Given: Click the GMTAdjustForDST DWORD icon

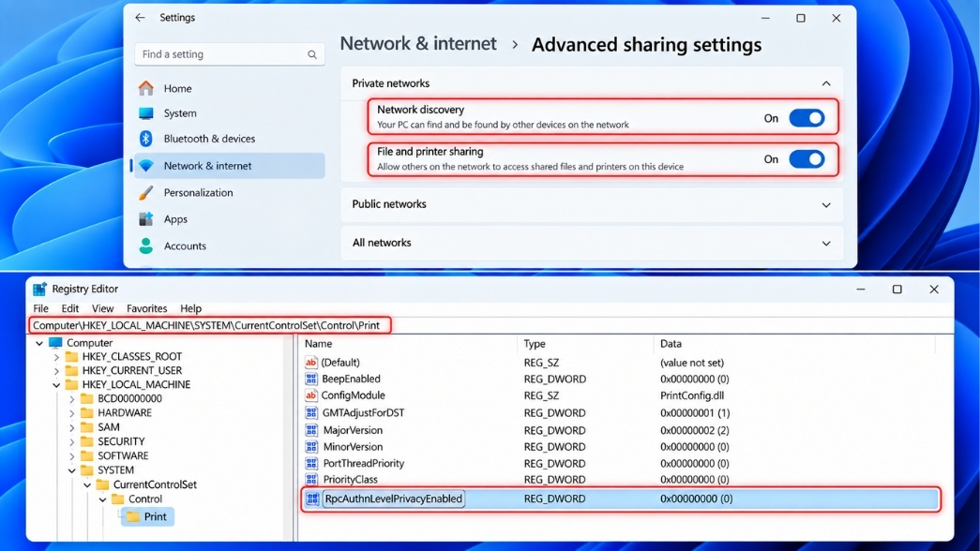Looking at the screenshot, I should (311, 413).
